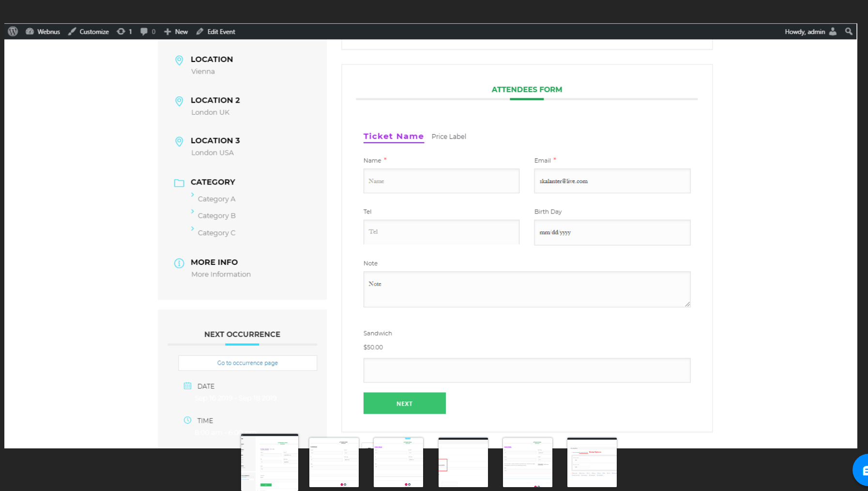Click the search icon in the admin bar
Screen dimensions: 868x491
click(x=849, y=31)
